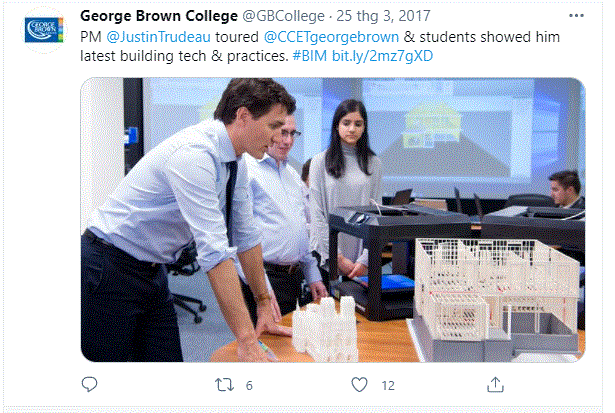615x413 pixels.
Task: Click the George Brown College profile avatar
Action: tap(44, 26)
